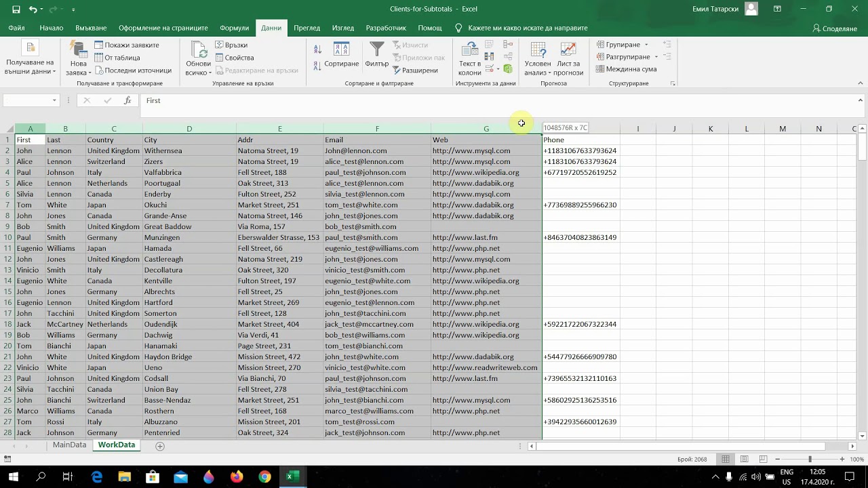This screenshot has height=488, width=868.
Task: Switch to Normal view in status bar
Action: coord(726,460)
